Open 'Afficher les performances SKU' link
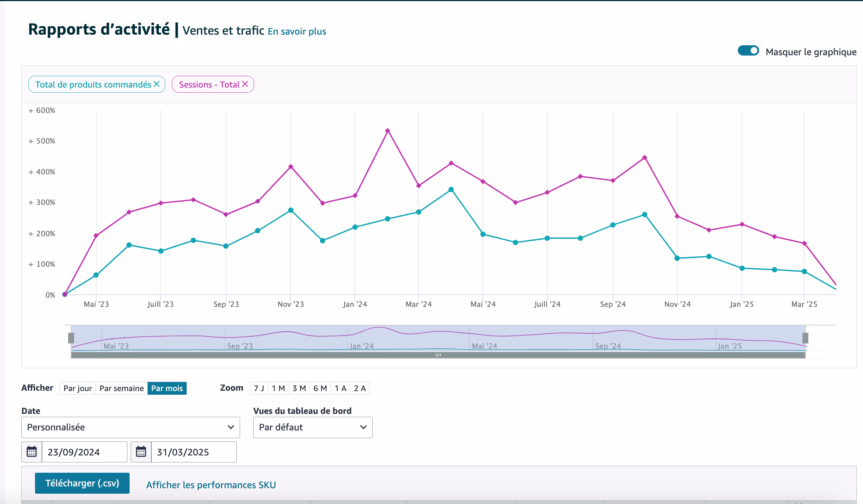863x504 pixels. (211, 485)
